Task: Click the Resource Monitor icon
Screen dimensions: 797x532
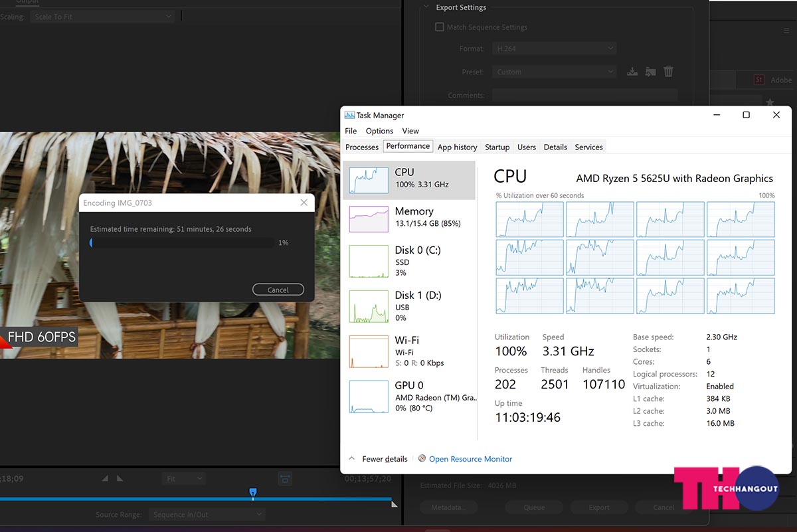Action: pos(422,458)
